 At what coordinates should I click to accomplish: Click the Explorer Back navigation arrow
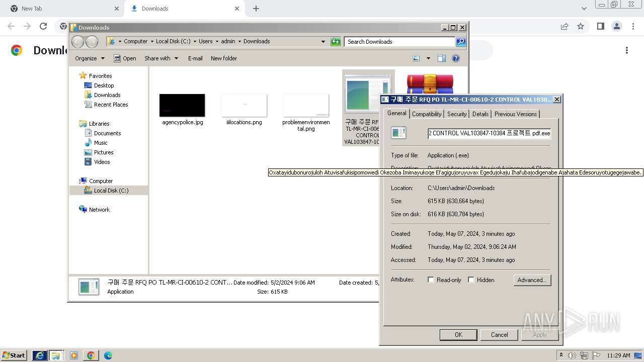tap(77, 42)
